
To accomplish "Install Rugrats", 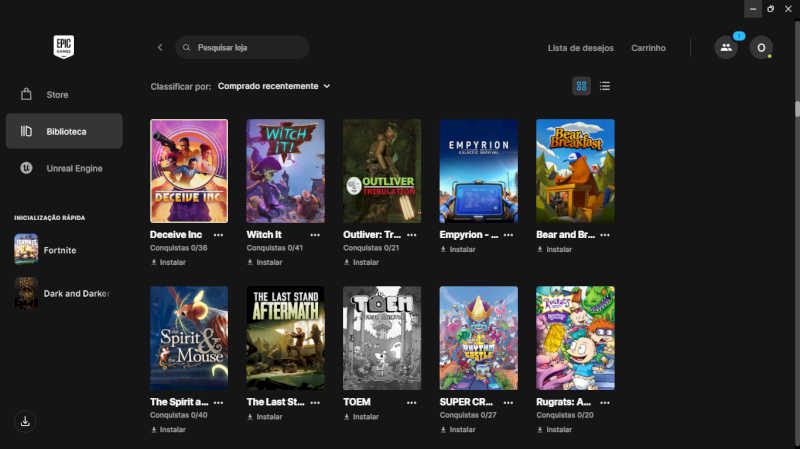I will point(555,430).
